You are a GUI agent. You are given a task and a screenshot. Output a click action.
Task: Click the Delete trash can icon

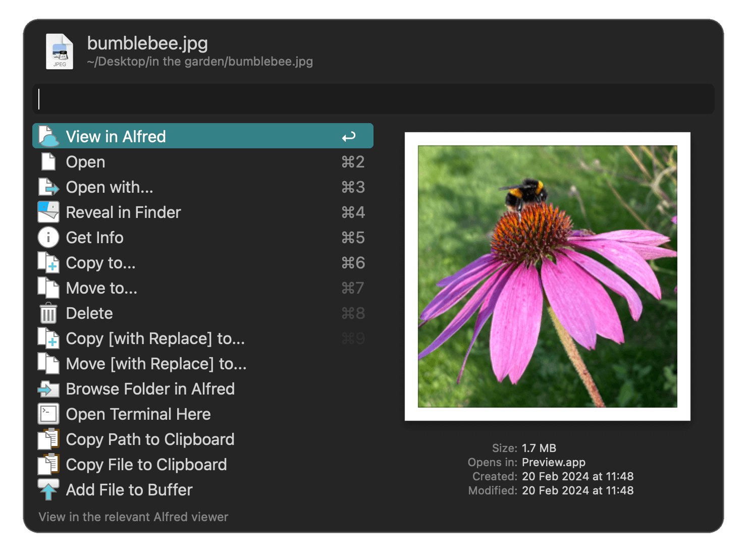pos(48,313)
